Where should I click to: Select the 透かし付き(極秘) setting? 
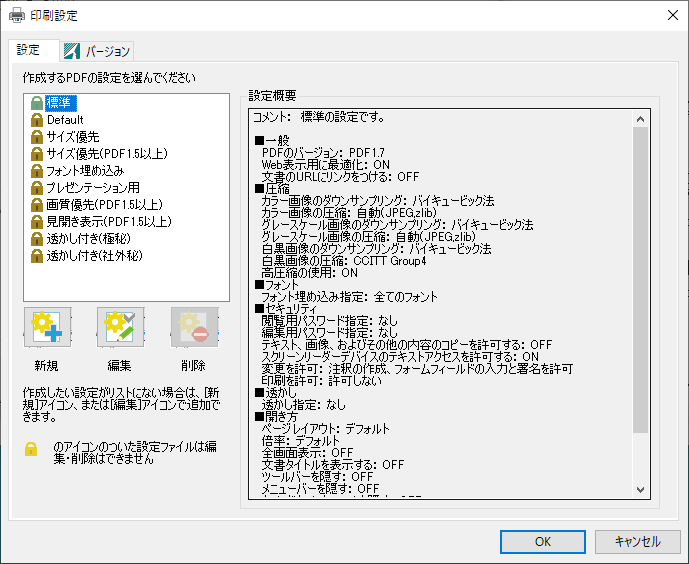pyautogui.click(x=89, y=239)
